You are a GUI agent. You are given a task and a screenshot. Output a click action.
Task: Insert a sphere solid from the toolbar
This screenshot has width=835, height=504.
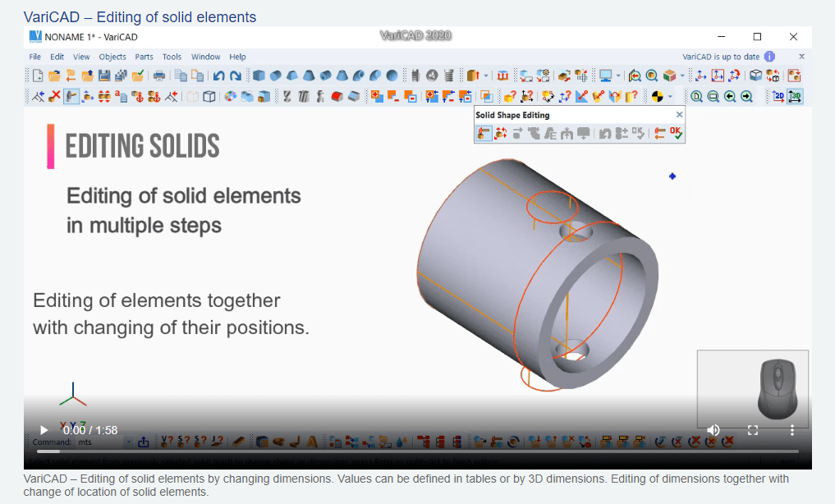click(392, 76)
